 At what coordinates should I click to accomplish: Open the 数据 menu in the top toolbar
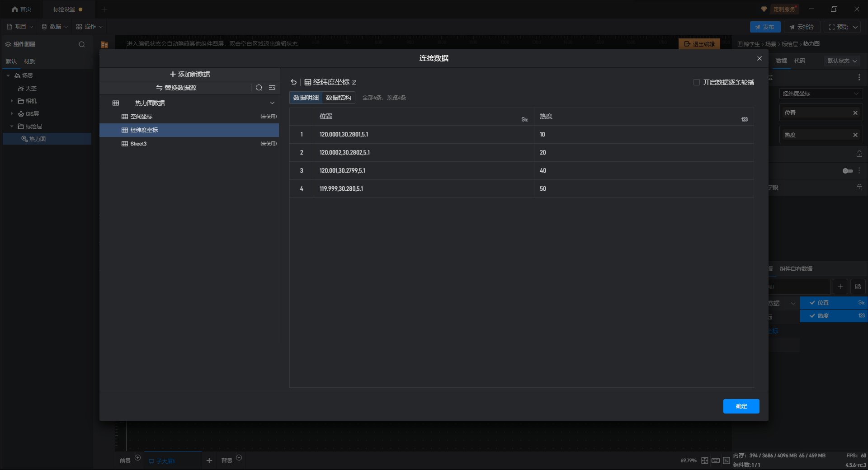coord(55,27)
